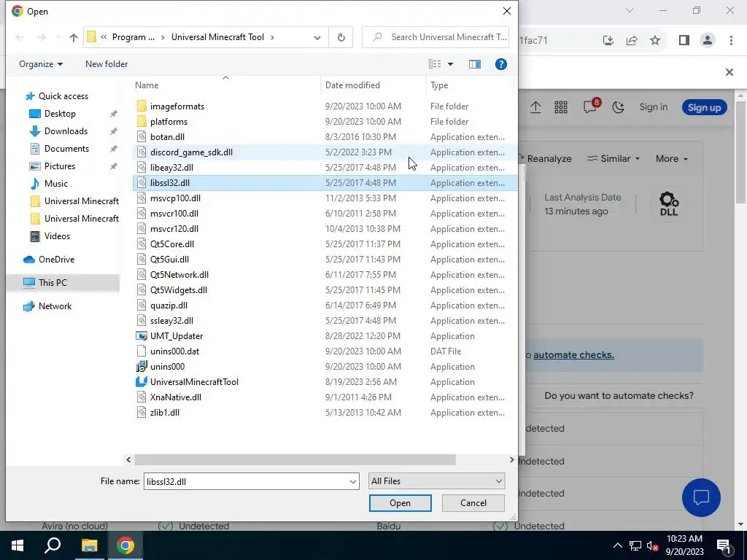747x560 pixels.
Task: Sort by Name column header
Action: point(146,85)
